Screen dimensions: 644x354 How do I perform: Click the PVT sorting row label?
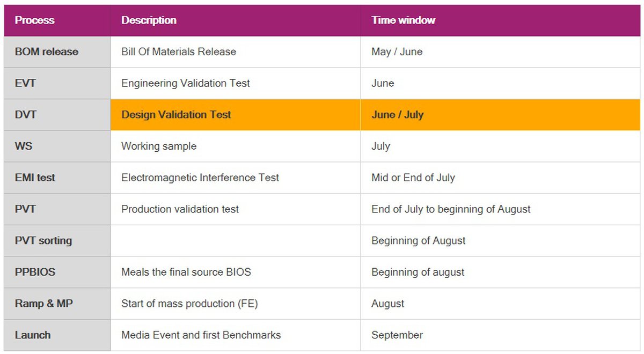pyautogui.click(x=43, y=240)
